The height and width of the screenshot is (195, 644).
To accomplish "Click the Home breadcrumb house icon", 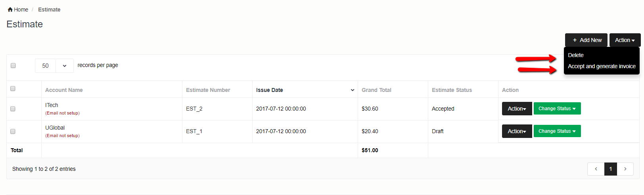I will [x=10, y=10].
